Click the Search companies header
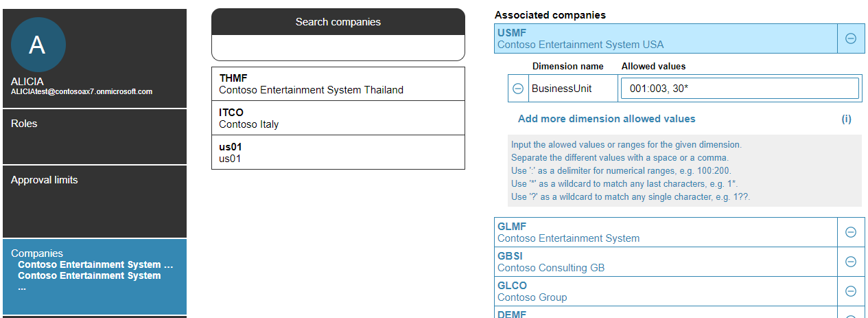This screenshot has width=868, height=318. click(x=338, y=22)
